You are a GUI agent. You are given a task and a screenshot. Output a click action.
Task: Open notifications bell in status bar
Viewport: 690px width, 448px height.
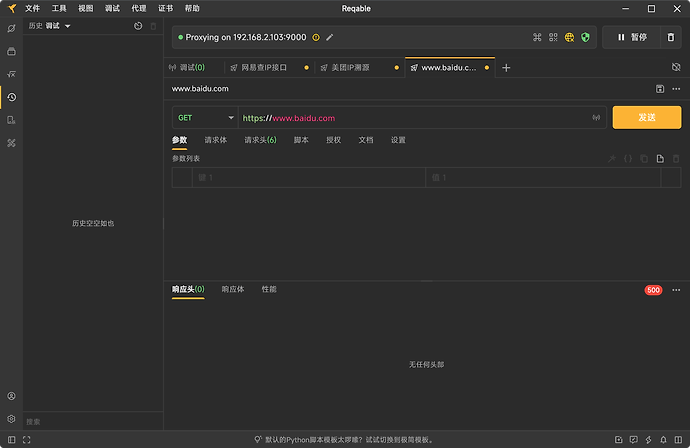663,440
